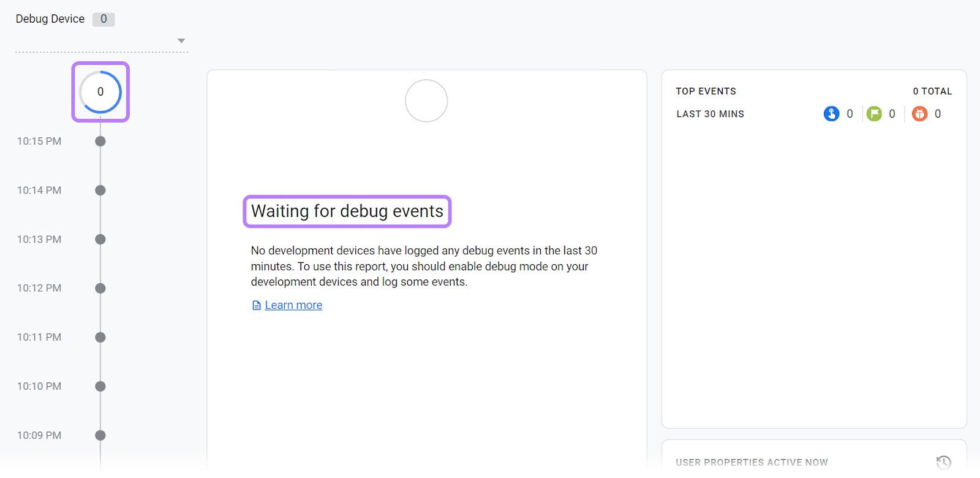Click the 'Debug Device' label
The height and width of the screenshot is (478, 980).
[50, 19]
